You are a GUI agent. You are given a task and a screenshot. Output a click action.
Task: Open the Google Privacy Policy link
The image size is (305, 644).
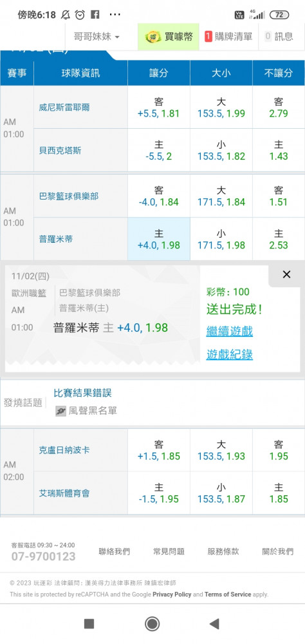tap(172, 594)
